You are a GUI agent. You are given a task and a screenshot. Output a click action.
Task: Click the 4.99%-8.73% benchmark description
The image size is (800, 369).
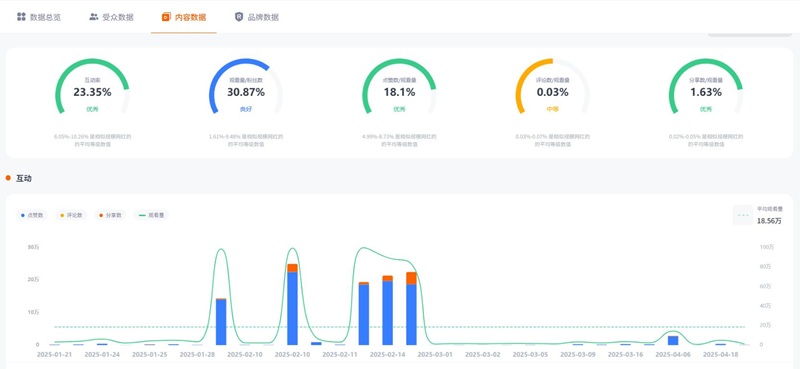pyautogui.click(x=399, y=140)
